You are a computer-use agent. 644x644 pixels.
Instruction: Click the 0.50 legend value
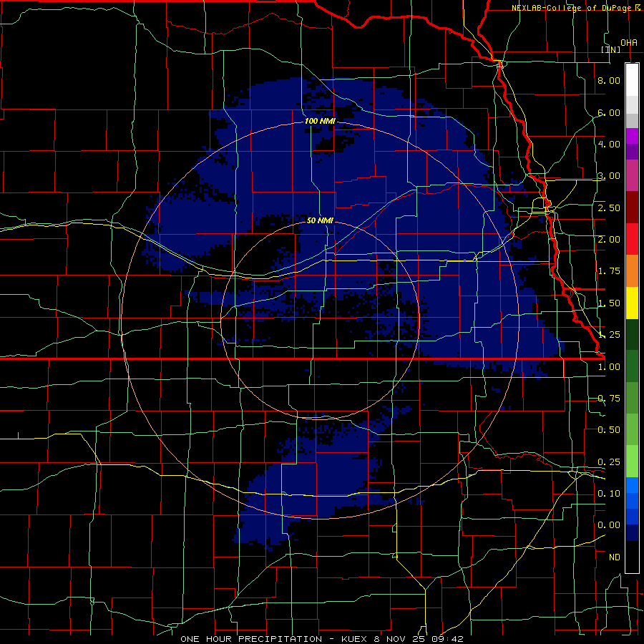point(609,430)
